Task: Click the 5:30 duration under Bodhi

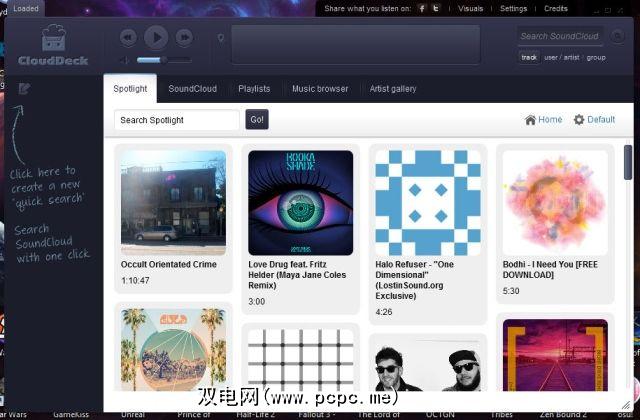Action: [511, 291]
